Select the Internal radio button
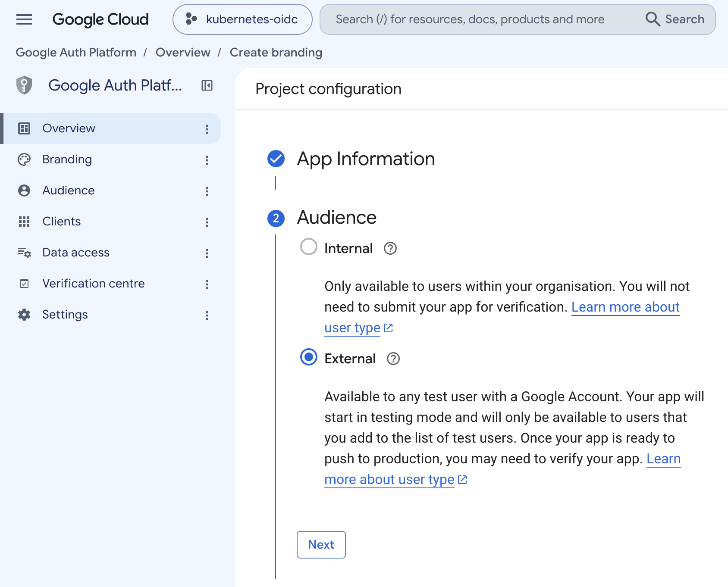This screenshot has width=728, height=587. pos(309,247)
